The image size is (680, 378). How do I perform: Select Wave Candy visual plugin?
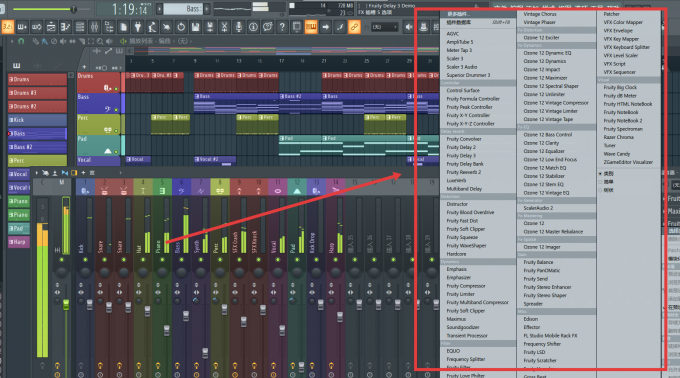click(x=617, y=154)
